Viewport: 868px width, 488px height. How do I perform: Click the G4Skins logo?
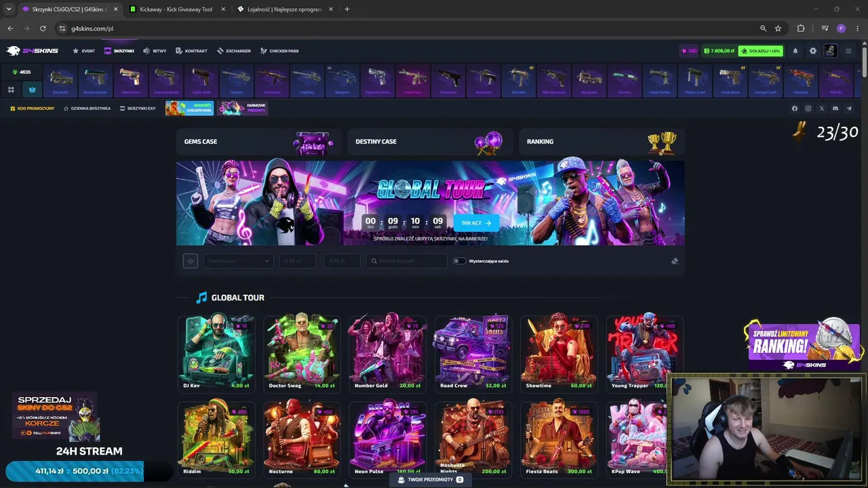(x=33, y=51)
